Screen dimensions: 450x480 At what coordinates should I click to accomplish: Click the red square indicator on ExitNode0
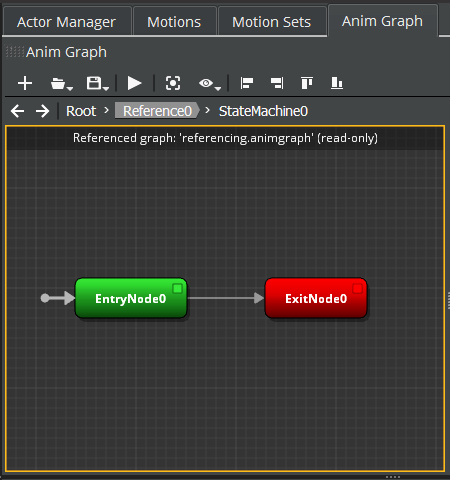[358, 288]
